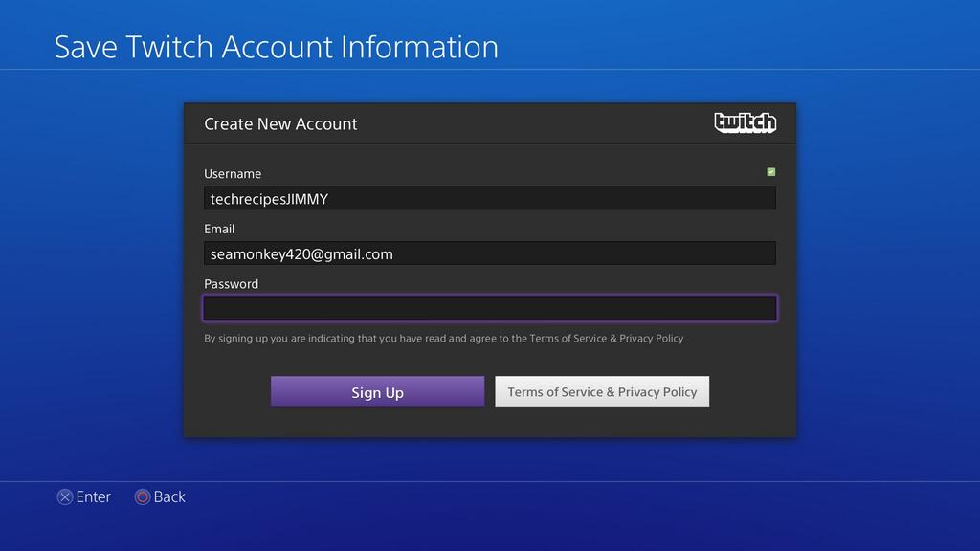The image size is (980, 551).
Task: Select the circle button Back icon
Action: 143,496
